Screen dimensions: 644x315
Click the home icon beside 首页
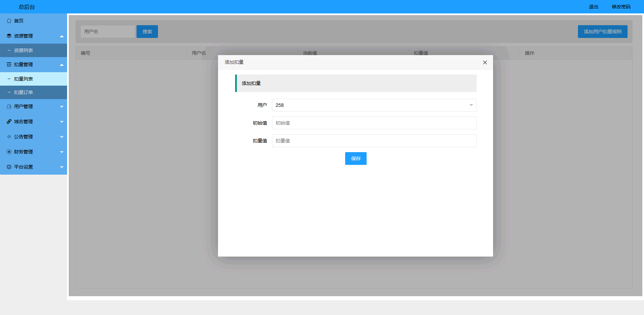(9, 21)
